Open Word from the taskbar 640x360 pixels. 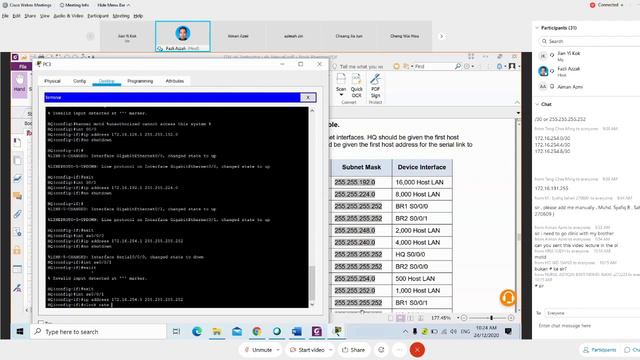pos(297,332)
